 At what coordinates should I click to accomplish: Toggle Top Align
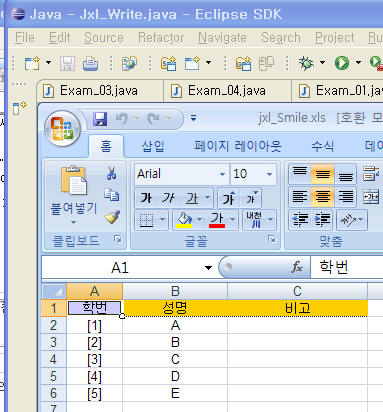pos(300,174)
